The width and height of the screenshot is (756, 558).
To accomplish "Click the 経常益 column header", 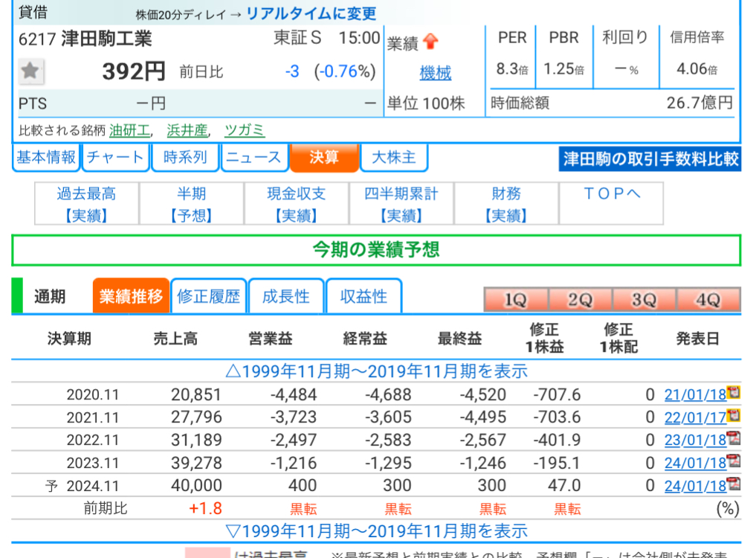I will click(x=365, y=339).
